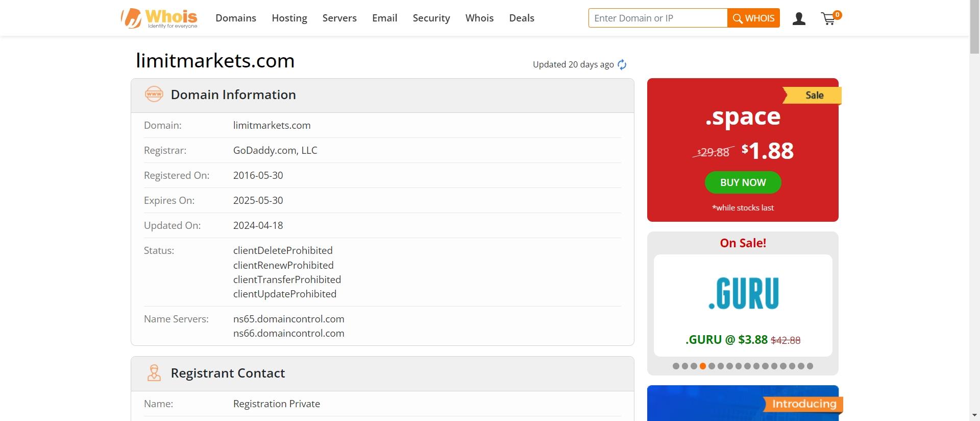Viewport: 980px width, 421px height.
Task: Open the Deals menu
Action: 522,18
